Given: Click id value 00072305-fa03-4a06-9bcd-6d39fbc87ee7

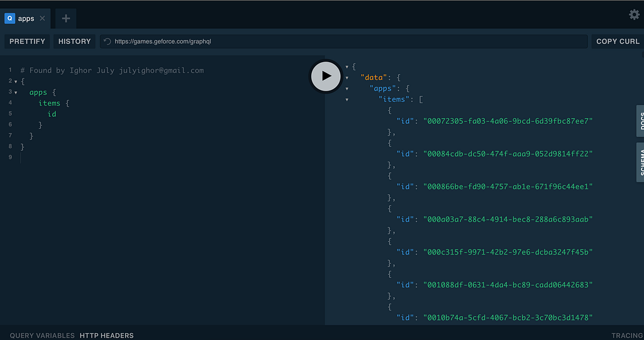Looking at the screenshot, I should click(x=508, y=121).
